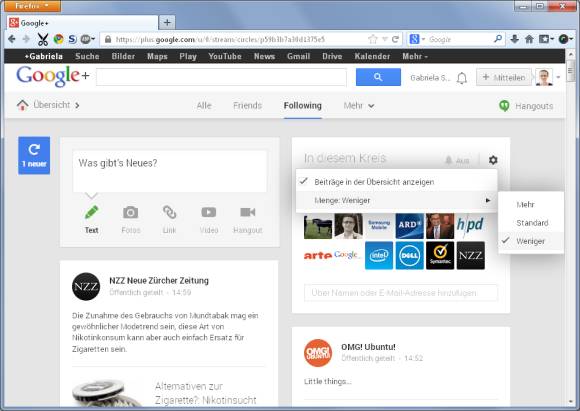Open Firefox menu button dropdown
Image resolution: width=580 pixels, height=411 pixels.
[33, 6]
